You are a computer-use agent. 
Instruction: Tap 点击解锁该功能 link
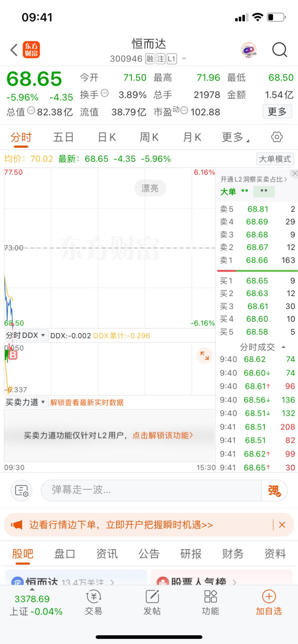click(x=163, y=435)
